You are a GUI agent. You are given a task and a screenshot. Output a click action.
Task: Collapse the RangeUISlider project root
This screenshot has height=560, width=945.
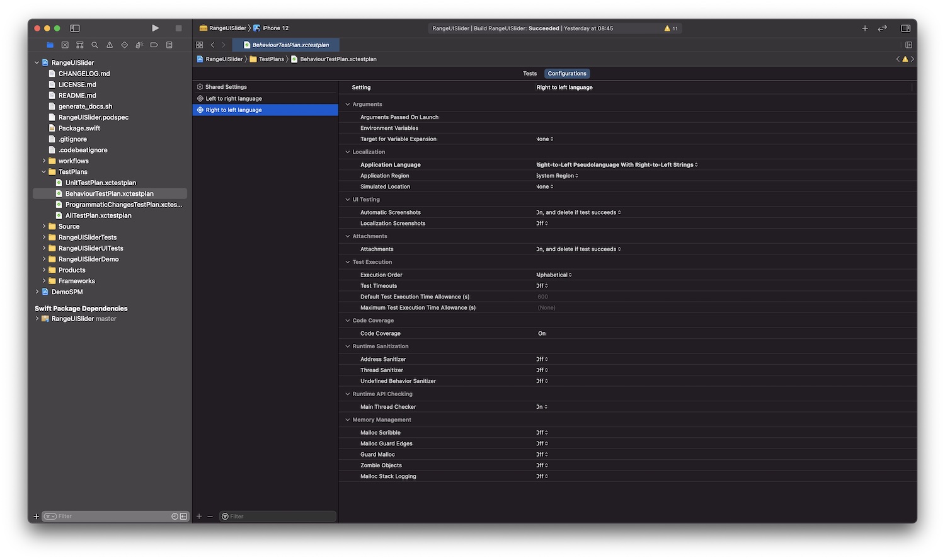point(37,63)
